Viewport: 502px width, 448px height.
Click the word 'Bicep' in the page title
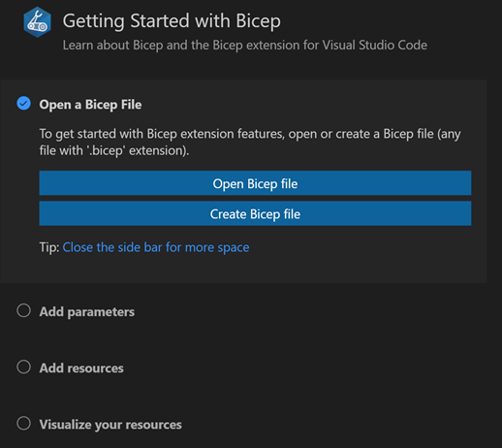pos(258,21)
